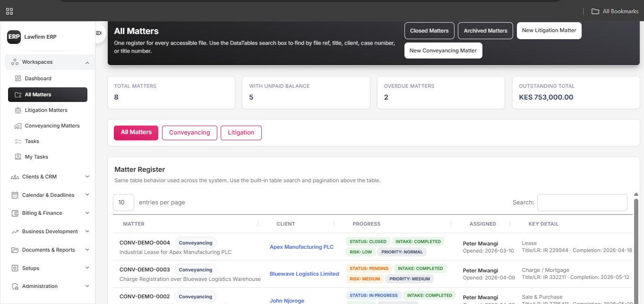Sort by the Matter column arrows

pos(258,224)
